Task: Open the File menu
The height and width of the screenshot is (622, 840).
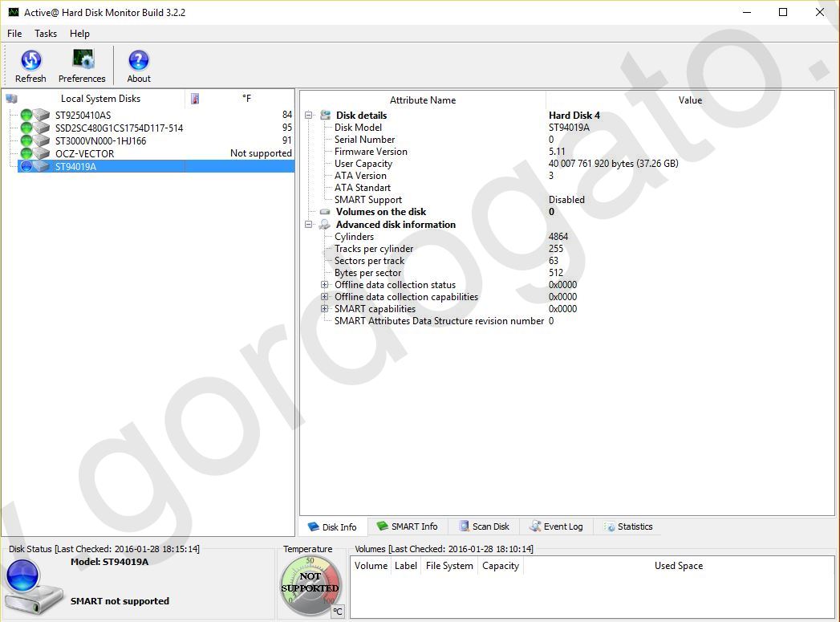Action: point(14,34)
